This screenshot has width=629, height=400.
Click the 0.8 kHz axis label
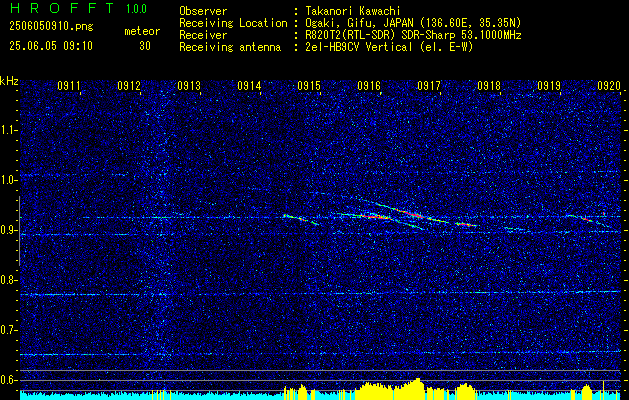click(x=8, y=280)
